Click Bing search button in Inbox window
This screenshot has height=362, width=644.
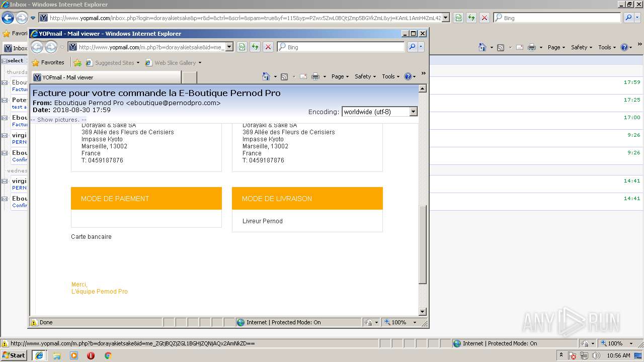pyautogui.click(x=628, y=18)
